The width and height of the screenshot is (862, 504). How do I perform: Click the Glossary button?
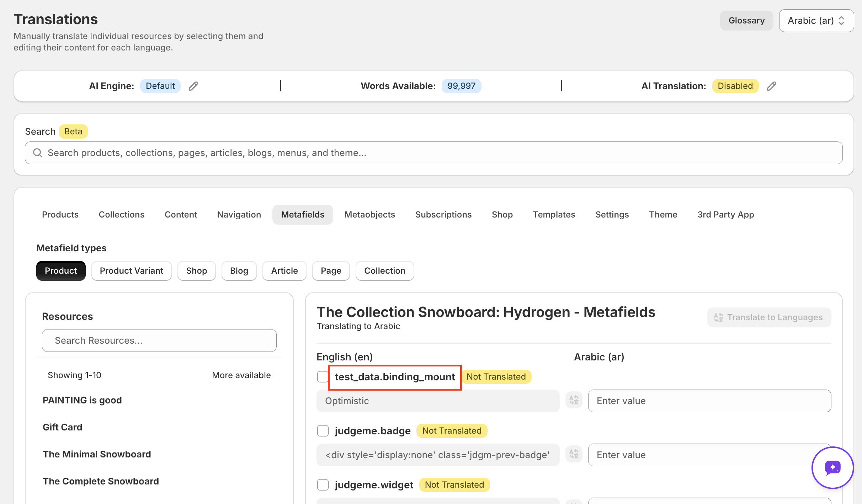(x=746, y=21)
